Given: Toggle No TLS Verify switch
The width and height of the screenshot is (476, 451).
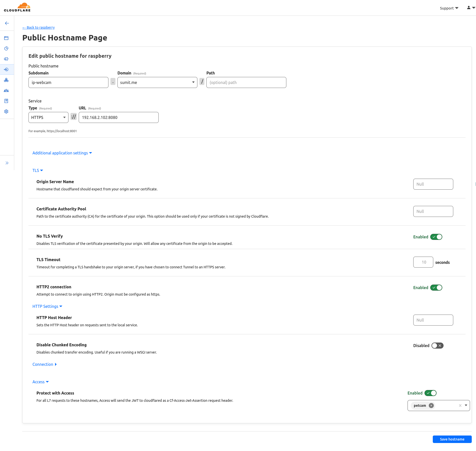Looking at the screenshot, I should [436, 237].
